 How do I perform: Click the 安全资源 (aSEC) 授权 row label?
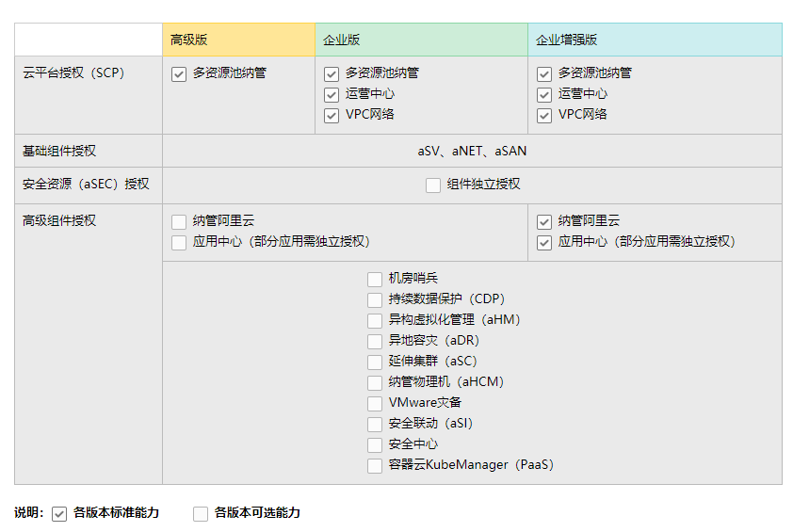point(86,184)
